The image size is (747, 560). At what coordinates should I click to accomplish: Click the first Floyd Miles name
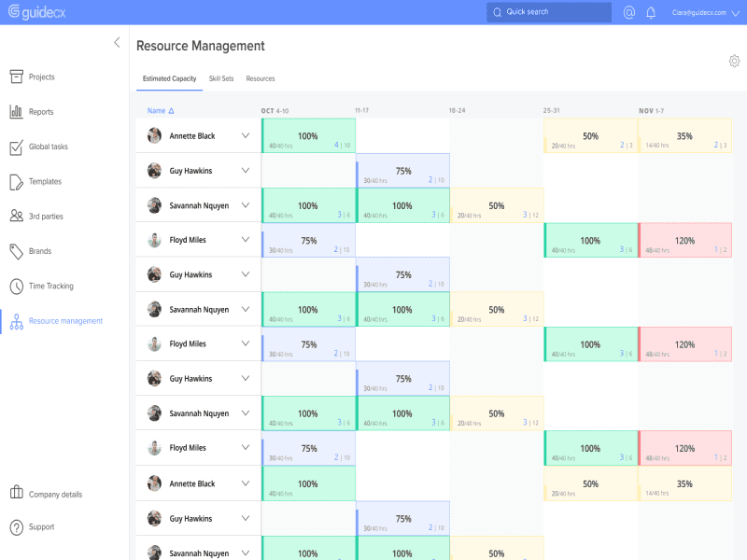click(188, 240)
